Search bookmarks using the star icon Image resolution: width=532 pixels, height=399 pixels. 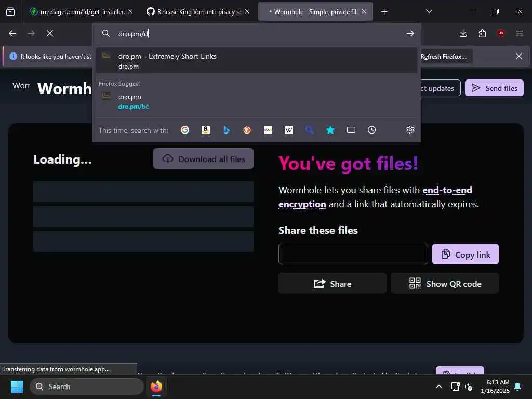pos(330,130)
